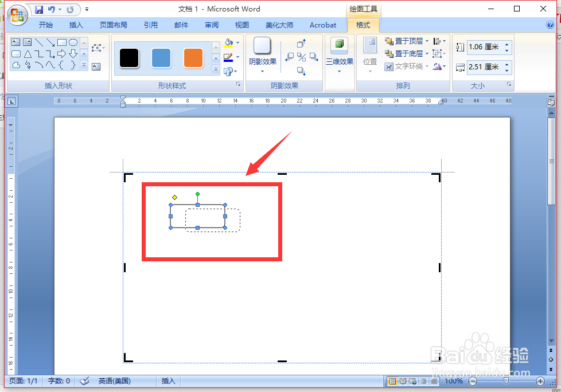Nudge shadow right
The width and height of the screenshot is (561, 392).
click(314, 57)
